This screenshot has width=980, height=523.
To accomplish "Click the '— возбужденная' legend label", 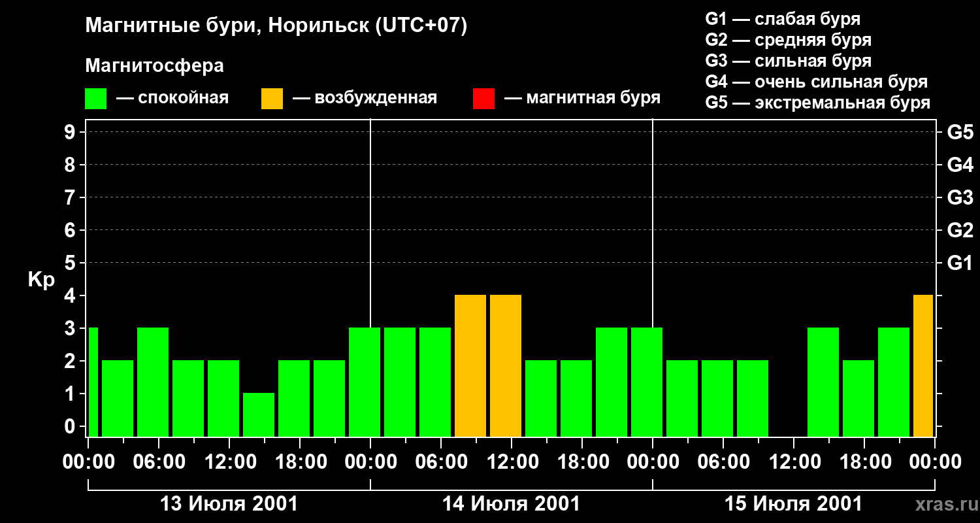I will (x=365, y=98).
